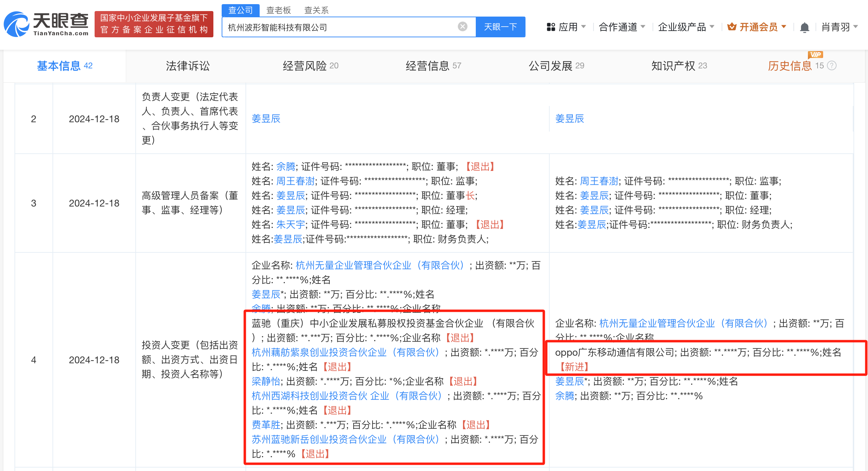The height and width of the screenshot is (471, 868).
Task: Click the help question mark beside 历史信息
Action: click(832, 66)
